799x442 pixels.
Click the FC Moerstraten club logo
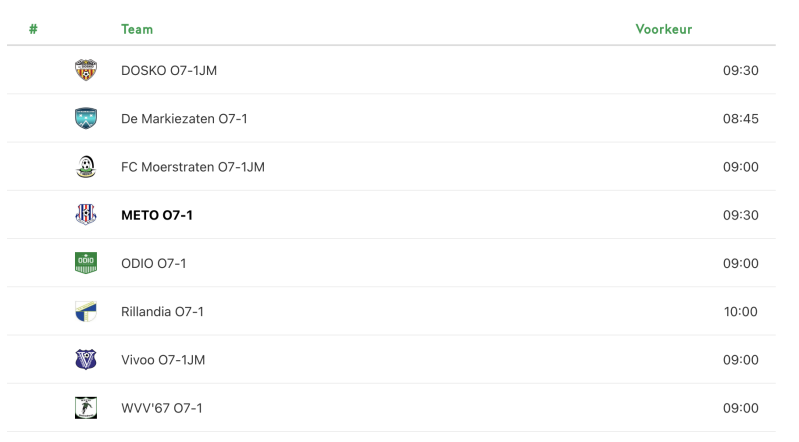point(86,167)
